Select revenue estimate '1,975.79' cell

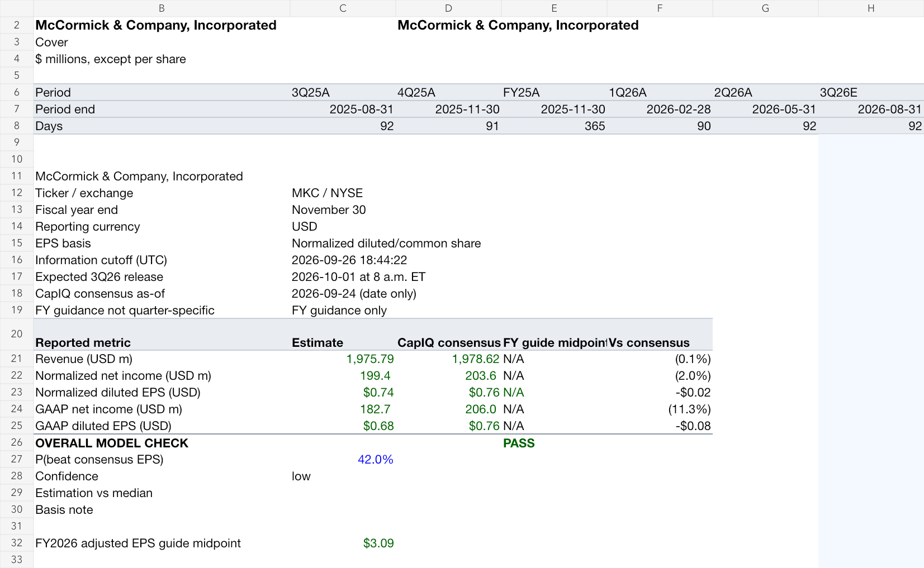coord(343,359)
